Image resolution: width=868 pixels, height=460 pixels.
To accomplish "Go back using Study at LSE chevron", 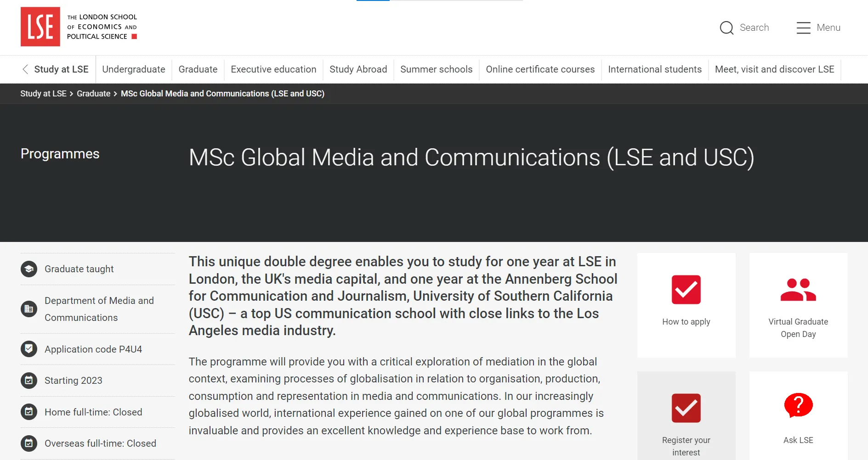I will (25, 69).
